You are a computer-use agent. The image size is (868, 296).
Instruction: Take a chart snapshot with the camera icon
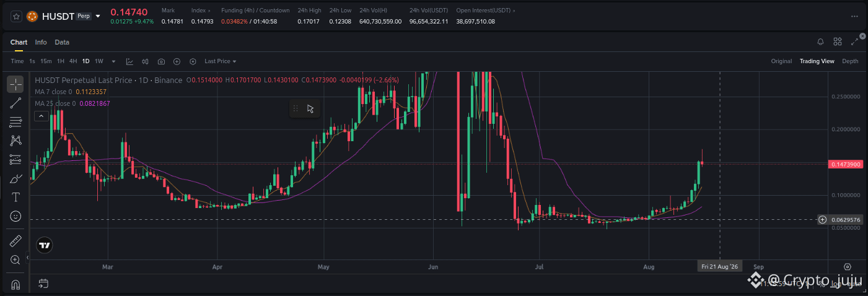(x=161, y=61)
